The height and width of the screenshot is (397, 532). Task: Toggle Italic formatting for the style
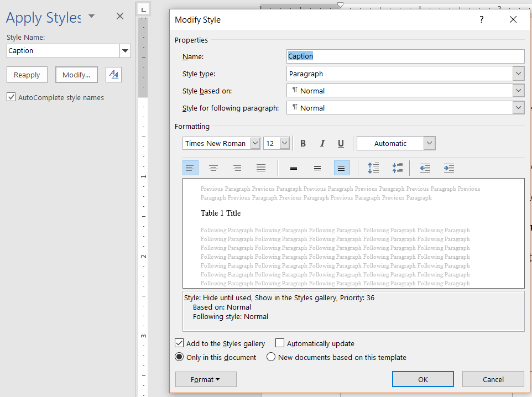click(322, 144)
